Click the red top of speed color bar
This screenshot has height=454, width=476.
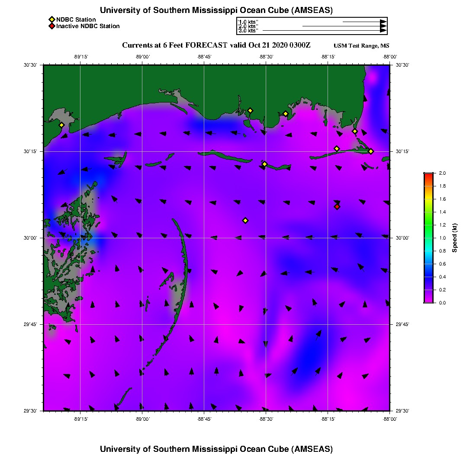point(428,174)
